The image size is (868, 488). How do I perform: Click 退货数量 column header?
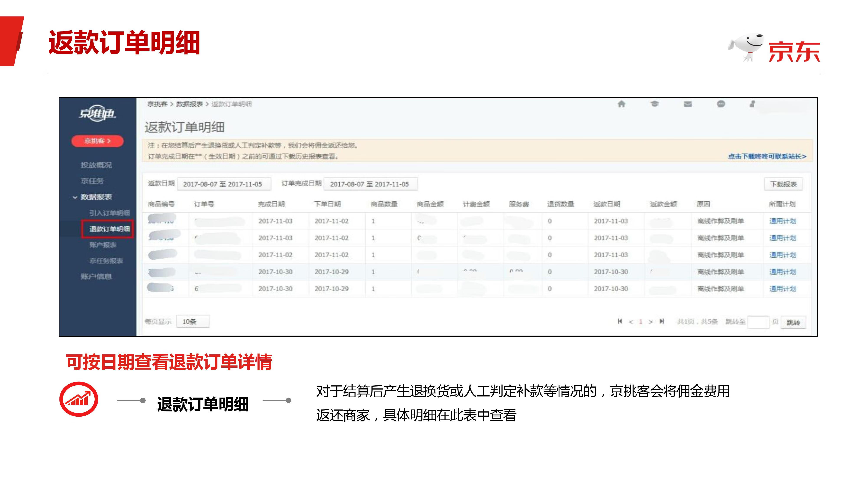pos(561,204)
